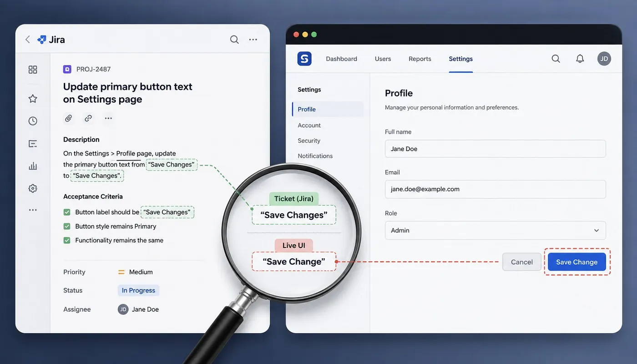This screenshot has width=637, height=364.
Task: Click the Status field label
Action: (73, 290)
